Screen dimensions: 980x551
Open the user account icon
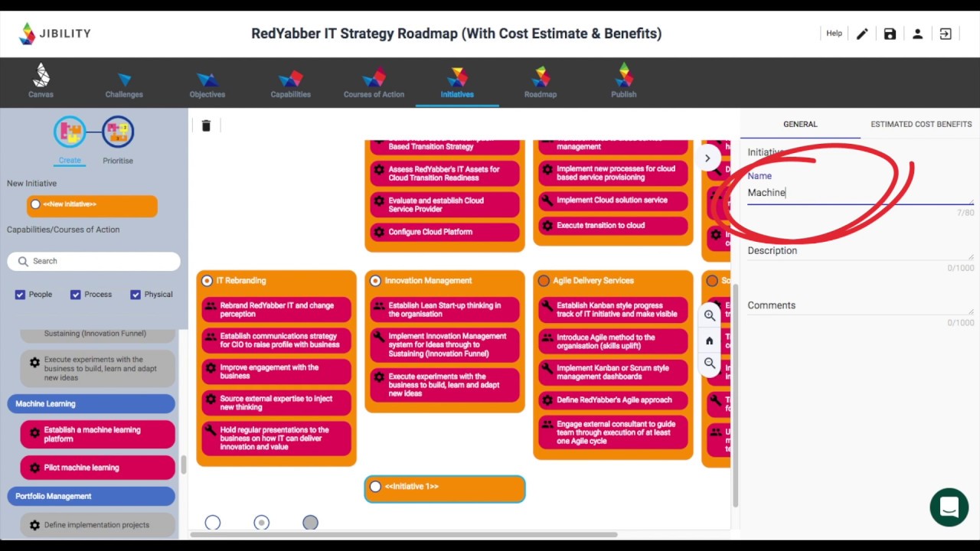pos(917,34)
